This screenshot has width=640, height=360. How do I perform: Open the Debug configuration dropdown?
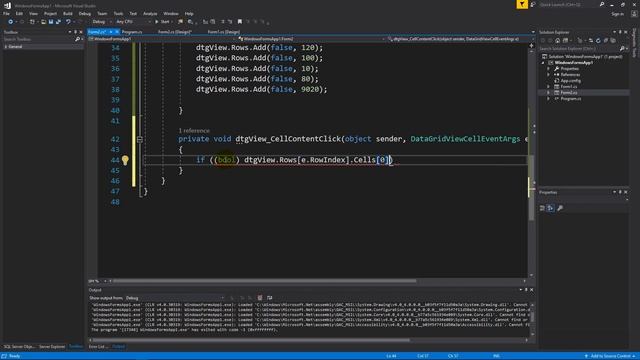pyautogui.click(x=101, y=22)
